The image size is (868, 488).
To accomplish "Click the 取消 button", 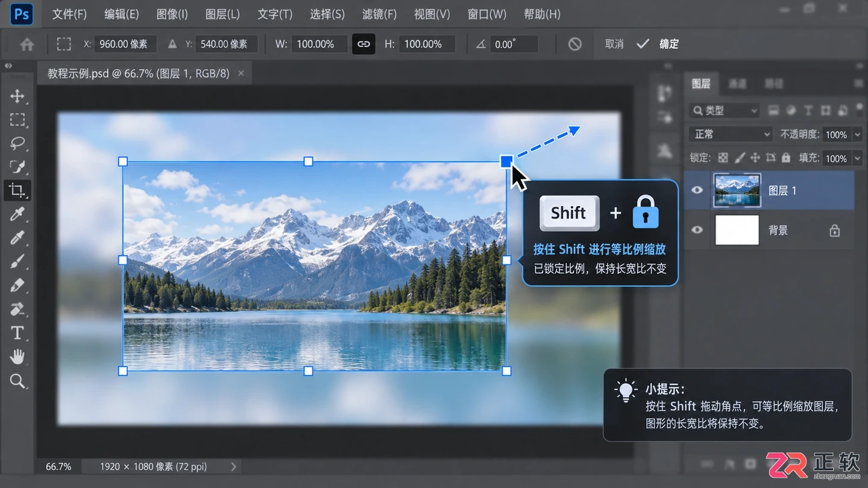I will click(614, 44).
